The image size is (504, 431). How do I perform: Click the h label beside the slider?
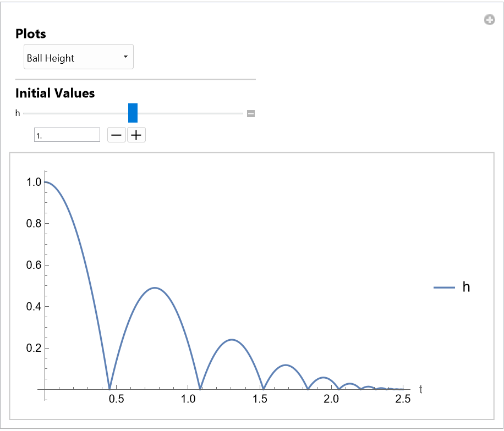[18, 113]
